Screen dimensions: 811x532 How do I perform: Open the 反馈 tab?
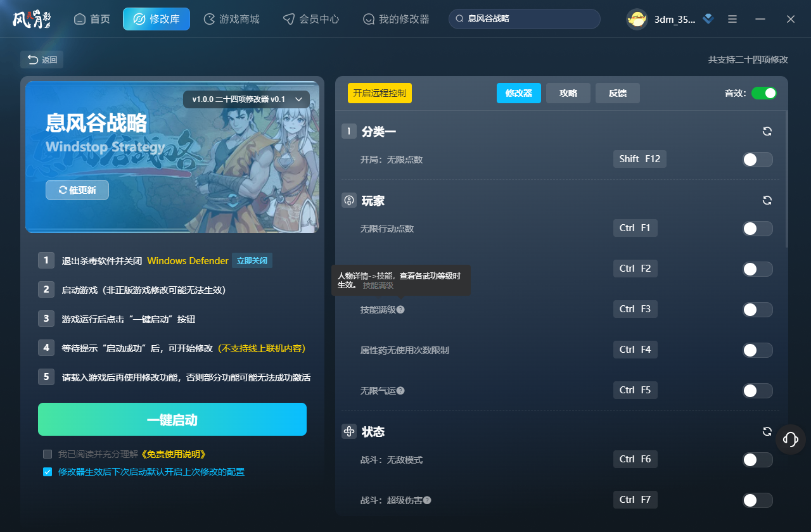click(x=618, y=93)
